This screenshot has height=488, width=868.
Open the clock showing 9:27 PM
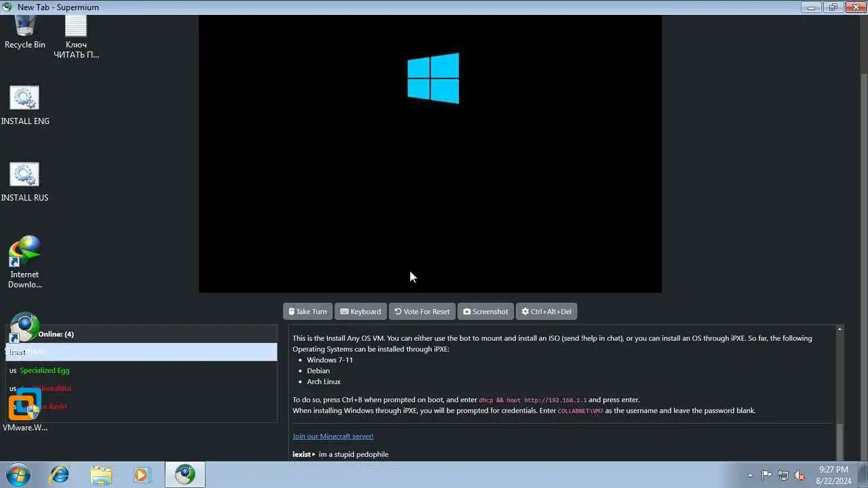coord(833,474)
